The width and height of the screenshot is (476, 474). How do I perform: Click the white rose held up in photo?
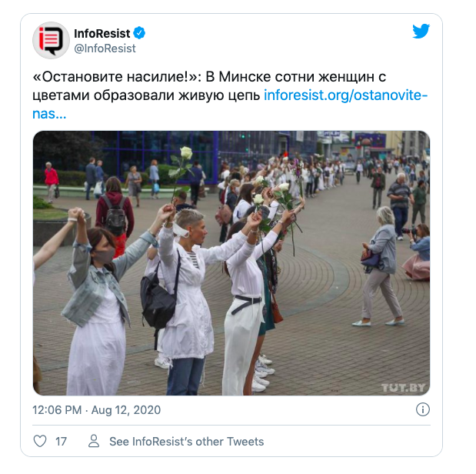(186, 153)
